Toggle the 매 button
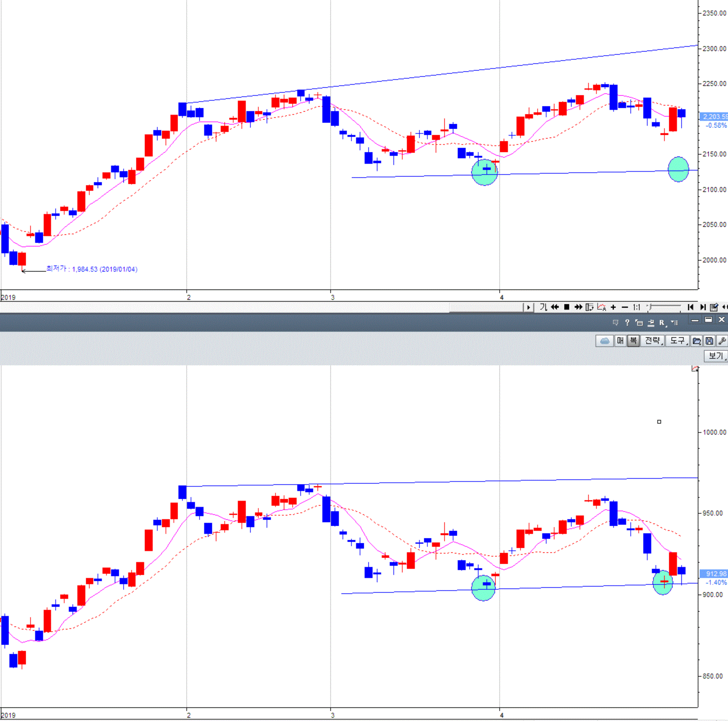This screenshot has height=721, width=728. 620,341
